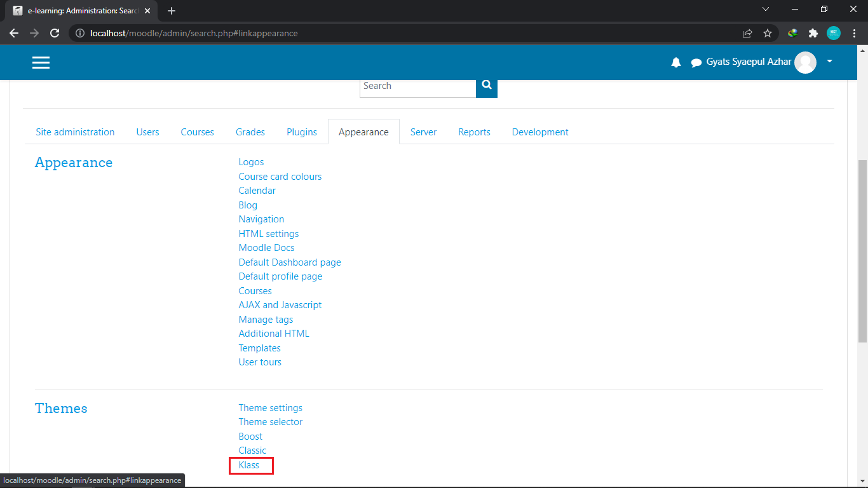This screenshot has height=488, width=868.
Task: Open Course card colours
Action: coord(280,177)
